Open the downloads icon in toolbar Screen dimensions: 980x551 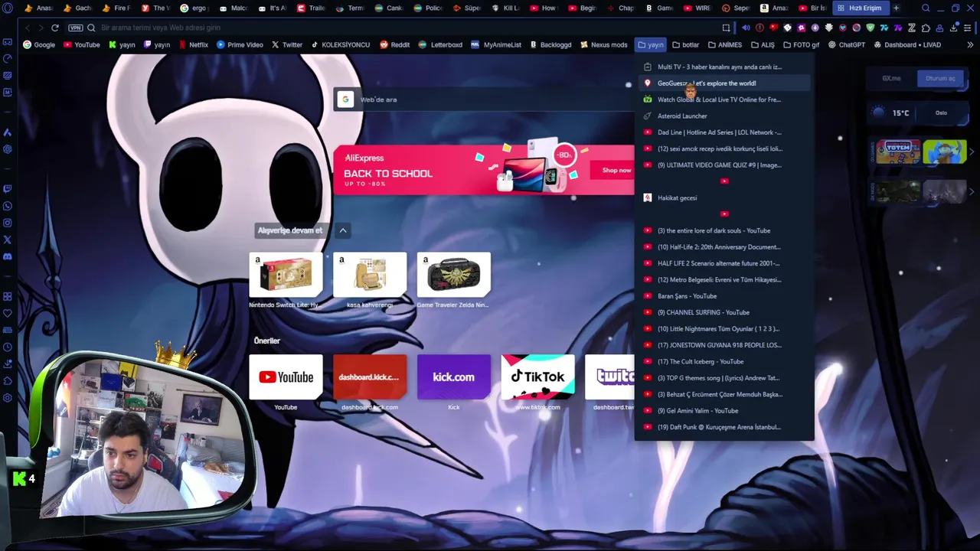[x=954, y=28]
